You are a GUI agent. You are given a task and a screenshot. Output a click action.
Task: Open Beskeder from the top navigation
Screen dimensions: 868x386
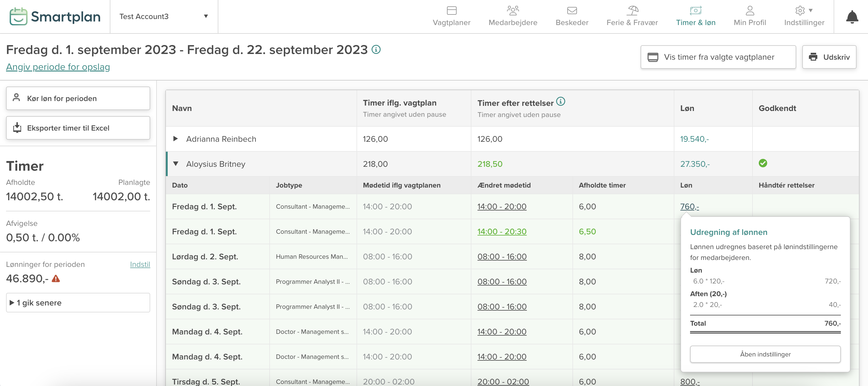pyautogui.click(x=572, y=16)
